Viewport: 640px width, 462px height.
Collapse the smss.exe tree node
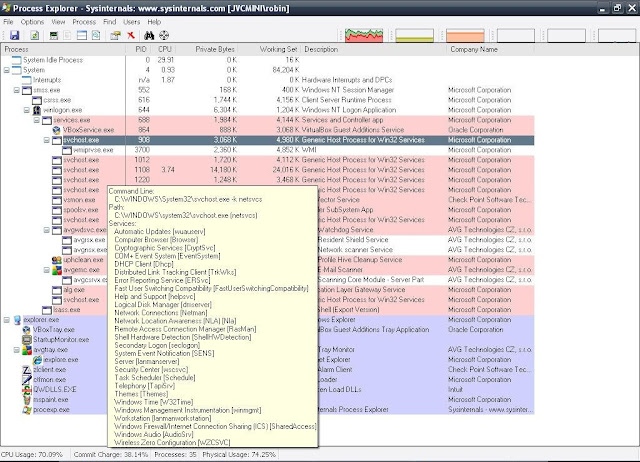pyautogui.click(x=17, y=90)
